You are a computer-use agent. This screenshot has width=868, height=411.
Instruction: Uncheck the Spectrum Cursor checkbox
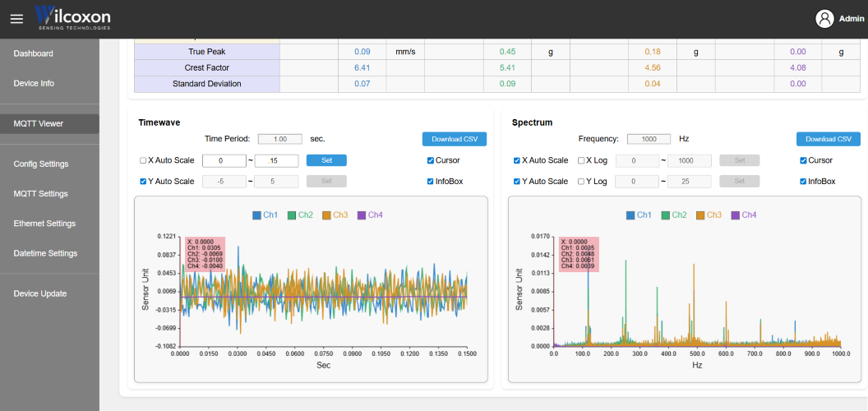coord(804,161)
